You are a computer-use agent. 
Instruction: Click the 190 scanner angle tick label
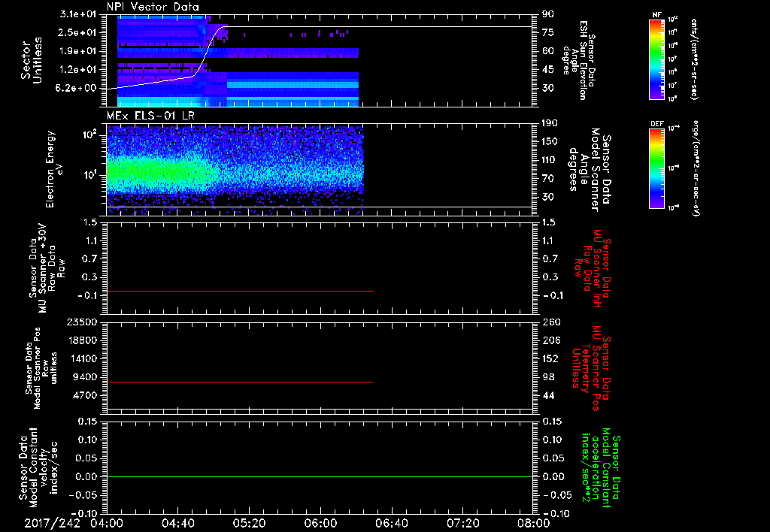(550, 123)
